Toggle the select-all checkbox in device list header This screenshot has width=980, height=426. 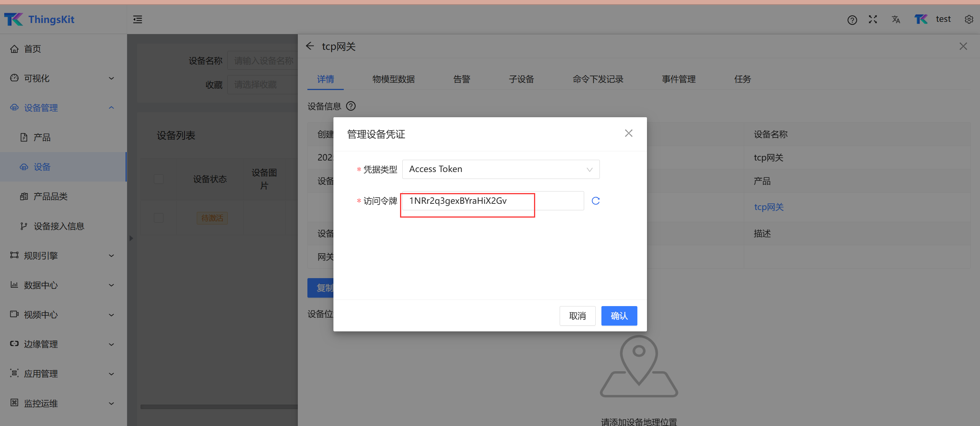point(158,179)
